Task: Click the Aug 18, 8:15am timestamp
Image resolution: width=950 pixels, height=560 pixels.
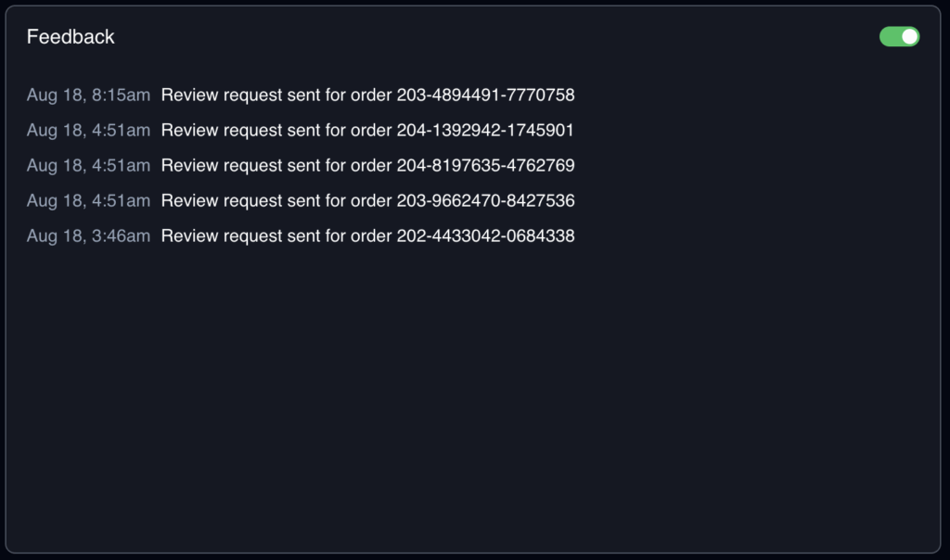Action: [88, 95]
